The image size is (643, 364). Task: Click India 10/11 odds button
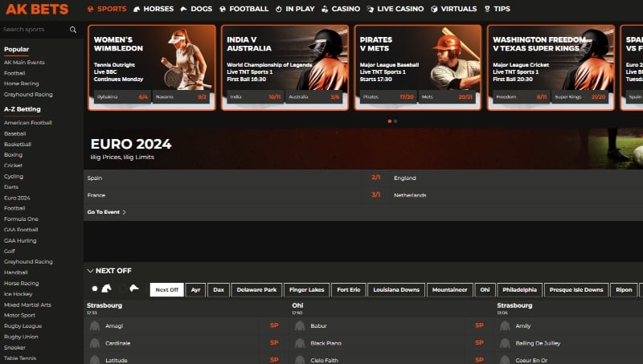tap(255, 97)
